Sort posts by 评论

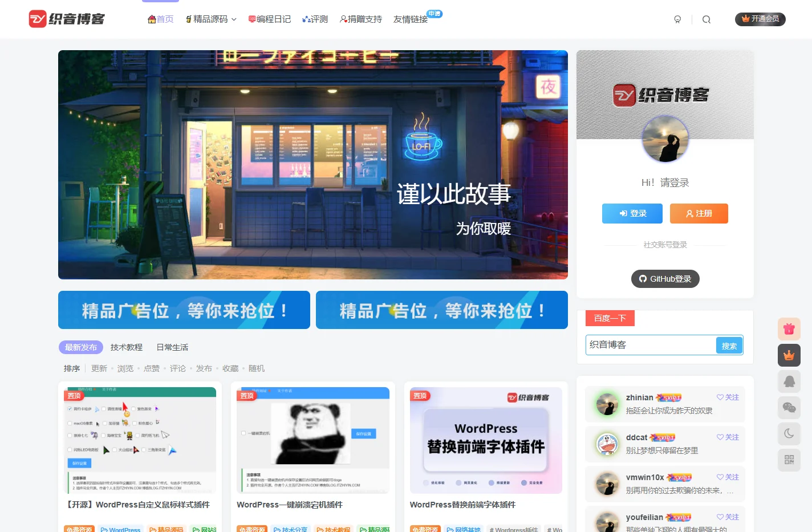[178, 368]
